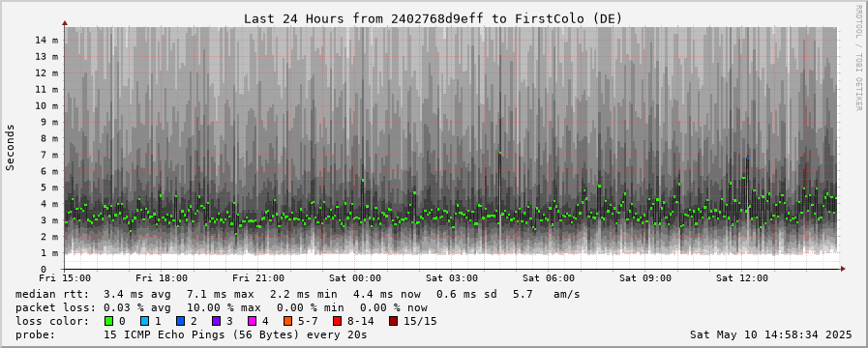The width and height of the screenshot is (868, 348).
Task: Click the Sat 12:00 time axis label
Action: tap(742, 278)
